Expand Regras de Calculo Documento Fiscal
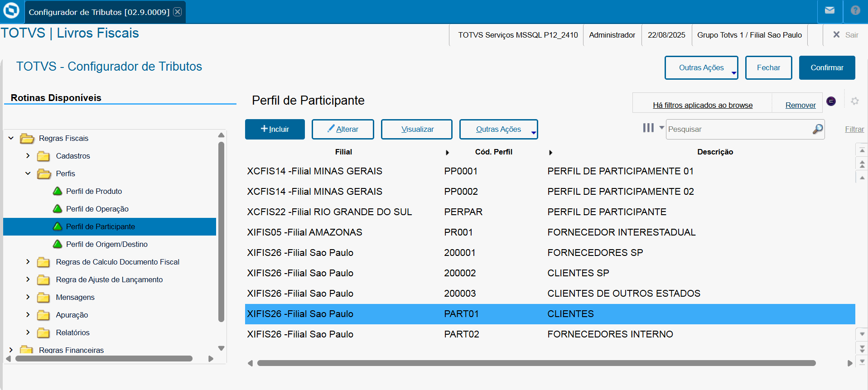868x390 pixels. pos(28,262)
